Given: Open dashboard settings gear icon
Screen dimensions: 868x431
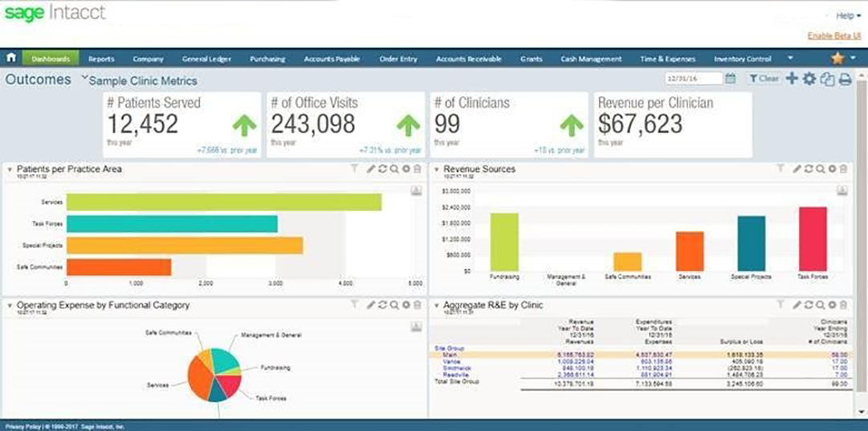Looking at the screenshot, I should click(x=809, y=79).
